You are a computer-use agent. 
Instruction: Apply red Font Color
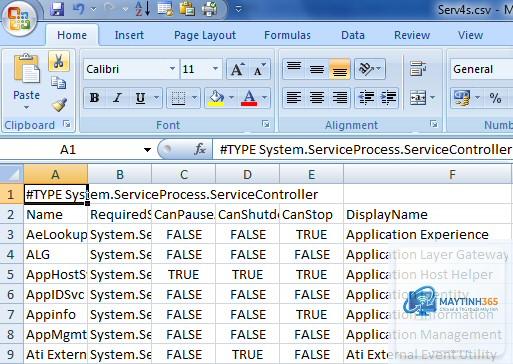[249, 98]
